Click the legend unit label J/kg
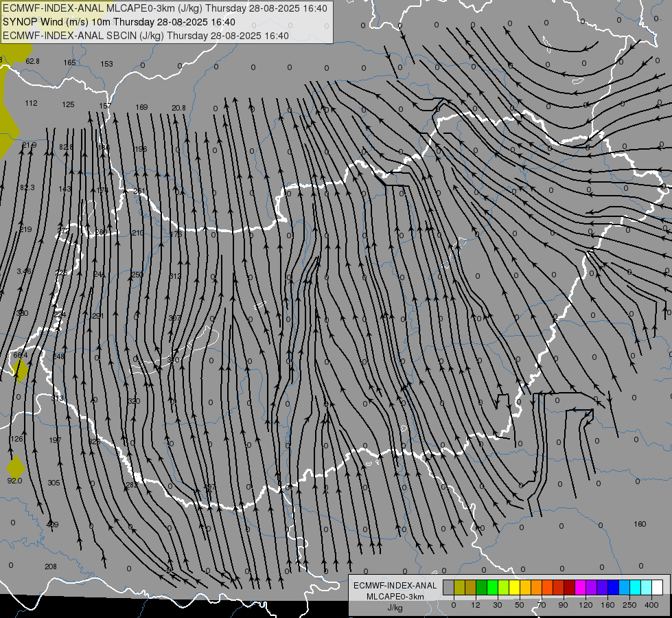The image size is (672, 618). [395, 608]
